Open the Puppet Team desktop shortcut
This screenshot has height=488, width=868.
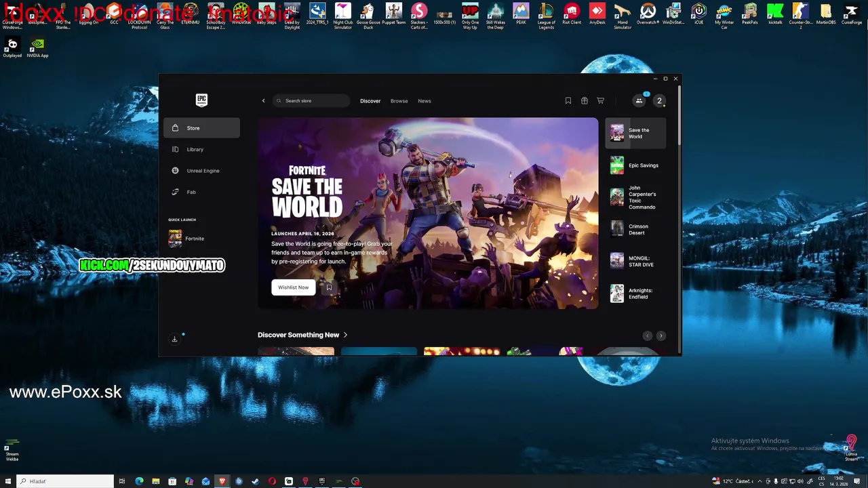point(394,14)
